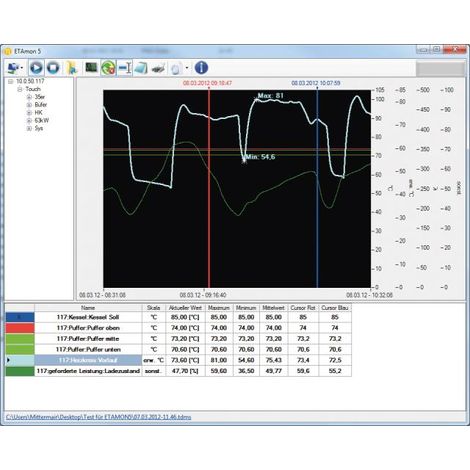The width and height of the screenshot is (470, 470).
Task: Open the network connection computer icon
Action: 13,68
